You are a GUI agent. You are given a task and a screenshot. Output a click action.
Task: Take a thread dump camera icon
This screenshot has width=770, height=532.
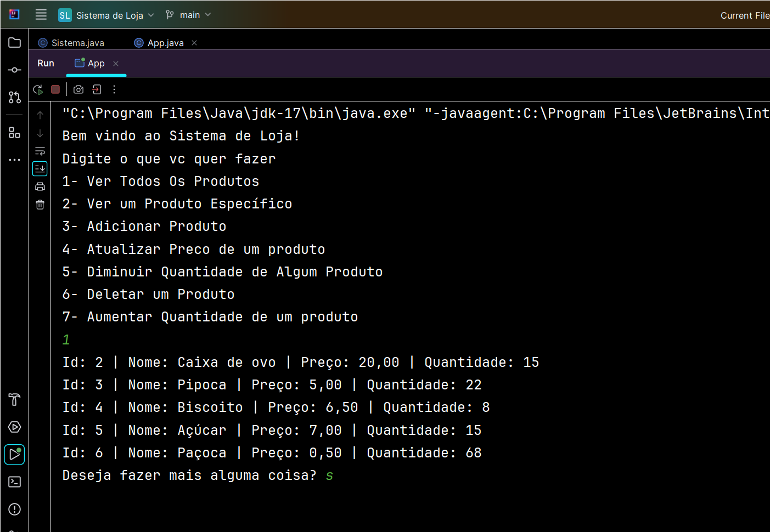point(78,89)
